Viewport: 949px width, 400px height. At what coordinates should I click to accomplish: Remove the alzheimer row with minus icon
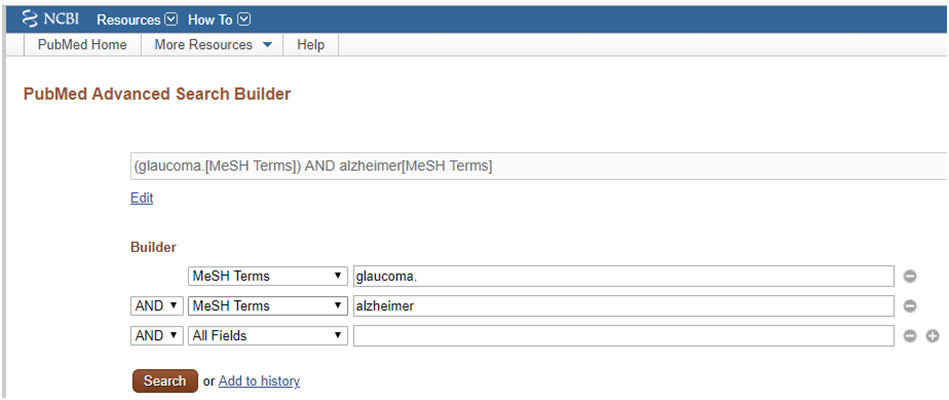pyautogui.click(x=910, y=306)
